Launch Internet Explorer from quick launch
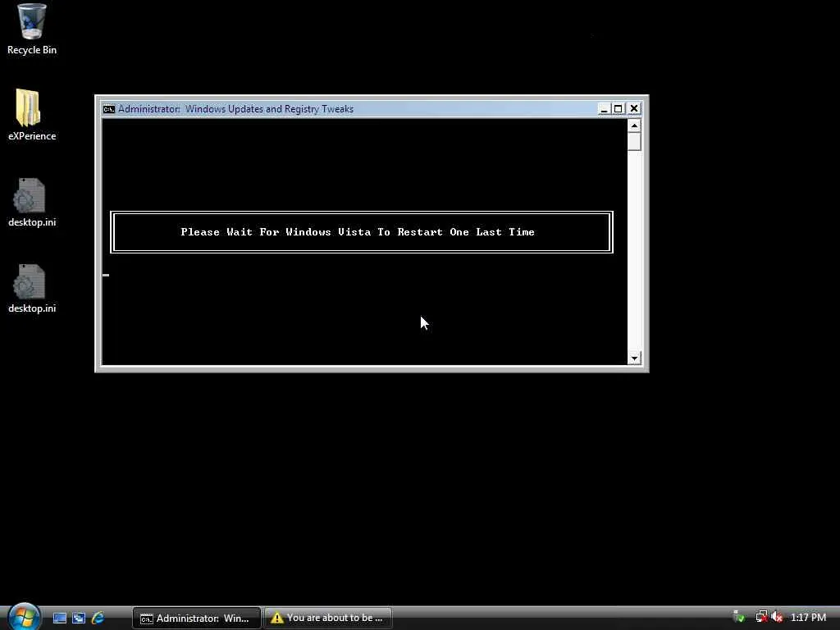This screenshot has width=840, height=630. [98, 618]
